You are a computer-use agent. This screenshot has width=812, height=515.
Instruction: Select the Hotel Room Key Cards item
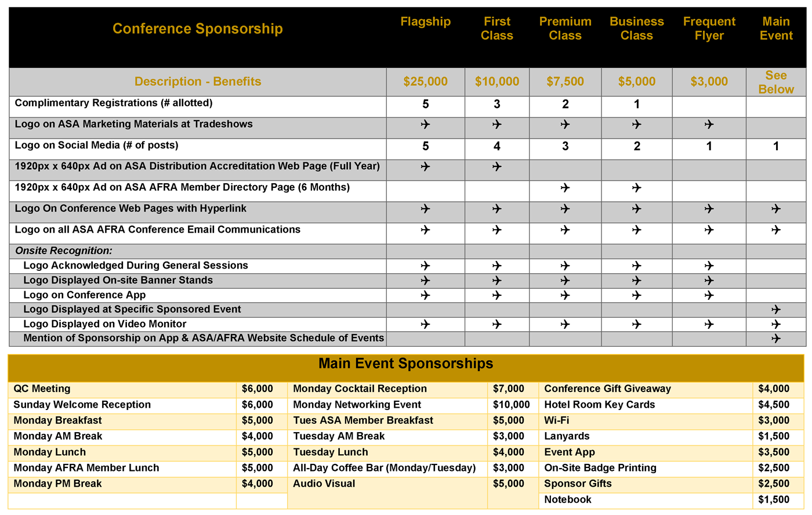[x=599, y=405]
